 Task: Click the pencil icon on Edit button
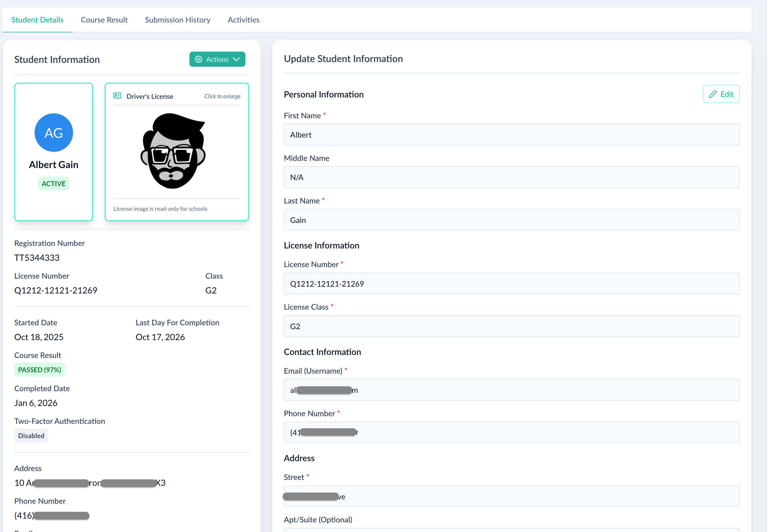[x=713, y=94]
